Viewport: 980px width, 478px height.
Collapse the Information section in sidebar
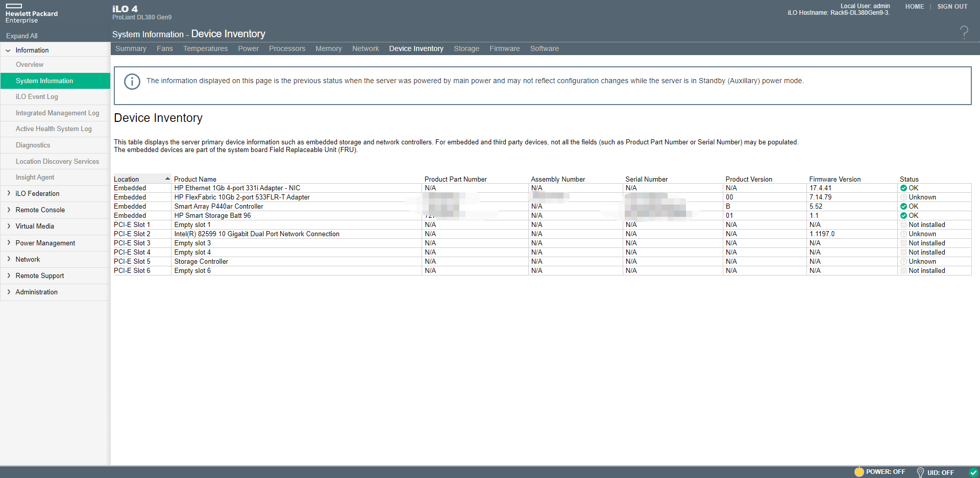tap(8, 51)
